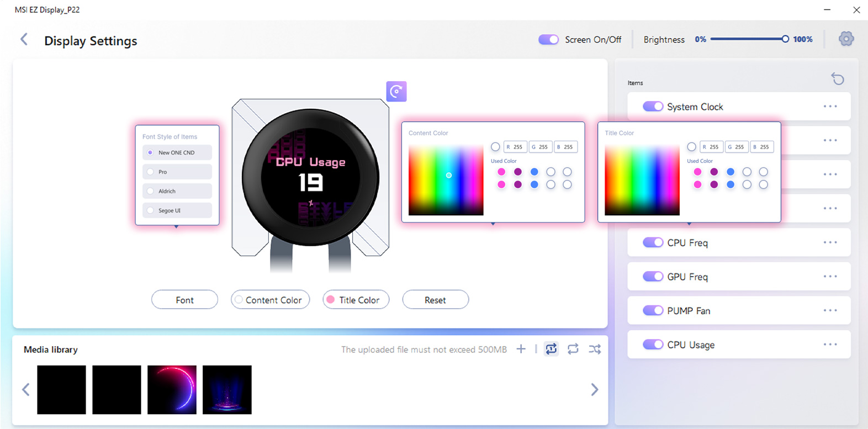Viewport: 868px width, 429px height.
Task: Click the Brightness slider handle
Action: tap(785, 39)
